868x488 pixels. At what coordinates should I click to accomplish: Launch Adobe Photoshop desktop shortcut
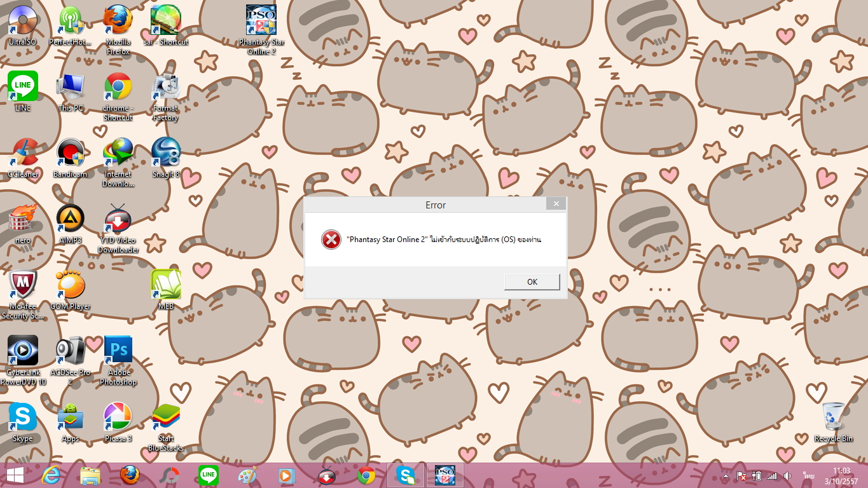point(118,360)
